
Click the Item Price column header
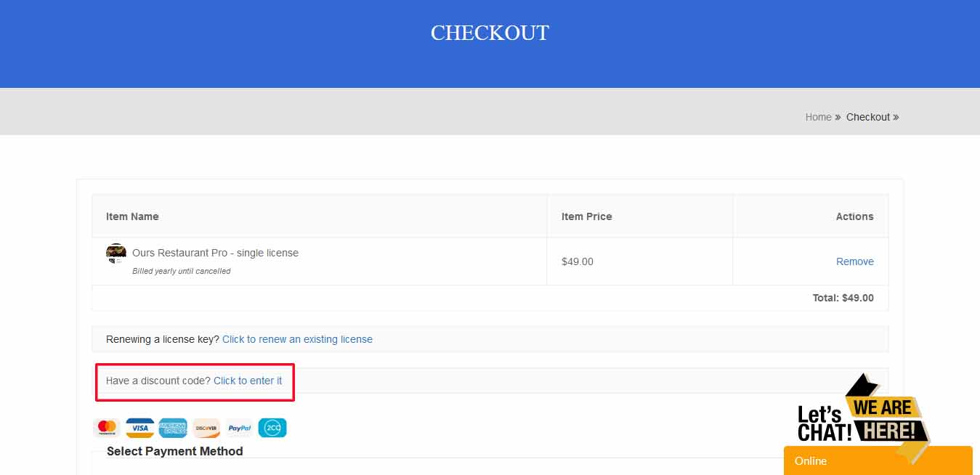coord(586,216)
